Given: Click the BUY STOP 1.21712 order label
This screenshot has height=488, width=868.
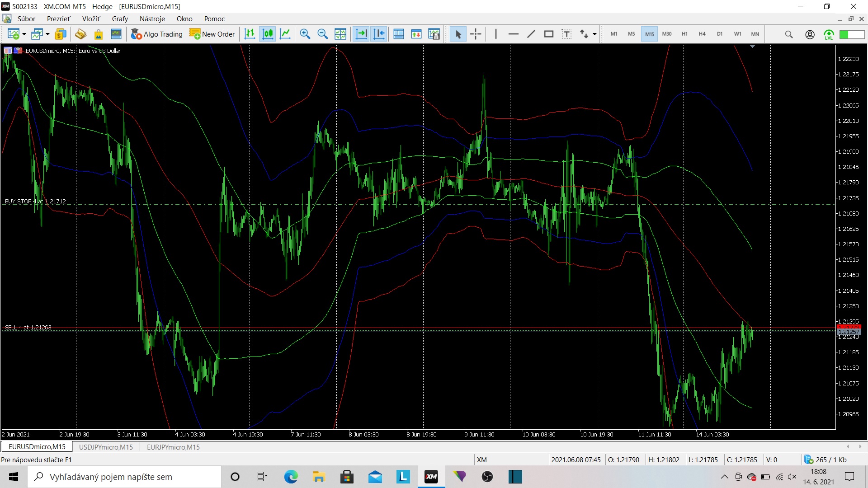Looking at the screenshot, I should 35,202.
